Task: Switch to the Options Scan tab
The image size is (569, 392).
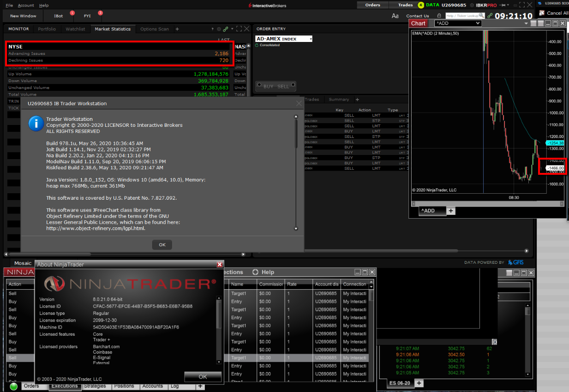Action: [x=155, y=29]
